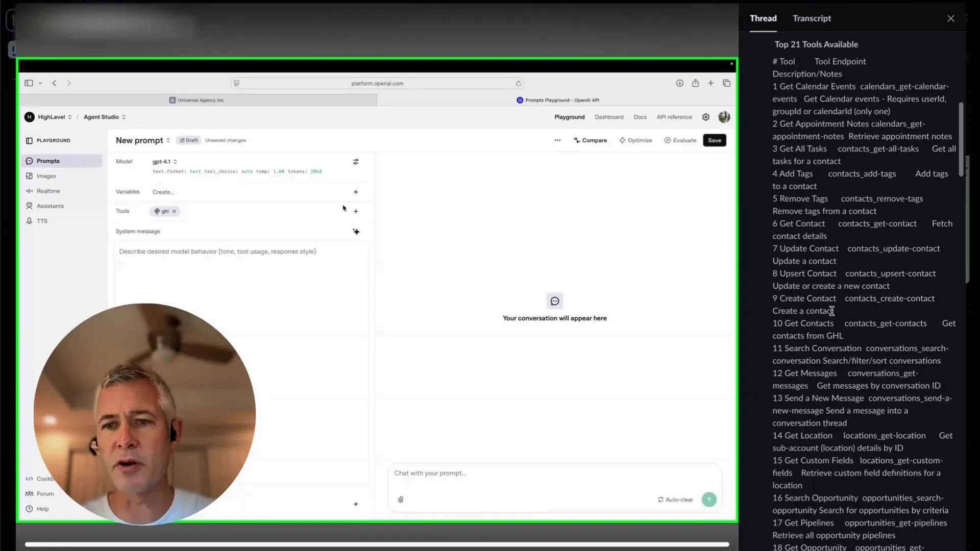This screenshot has width=980, height=551.
Task: Send the chat with green arrow button
Action: 709,499
